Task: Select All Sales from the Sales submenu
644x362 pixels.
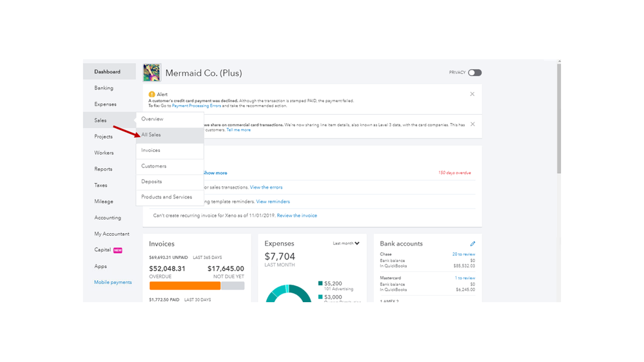Action: [151, 135]
